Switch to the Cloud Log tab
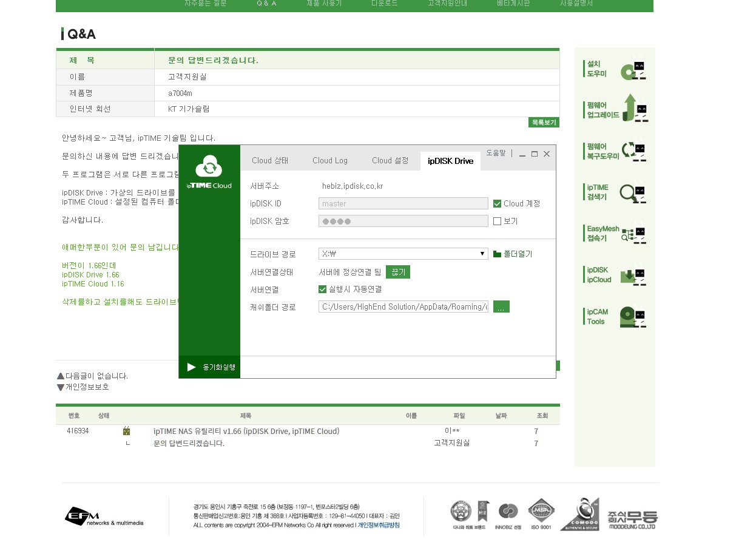 coord(330,160)
